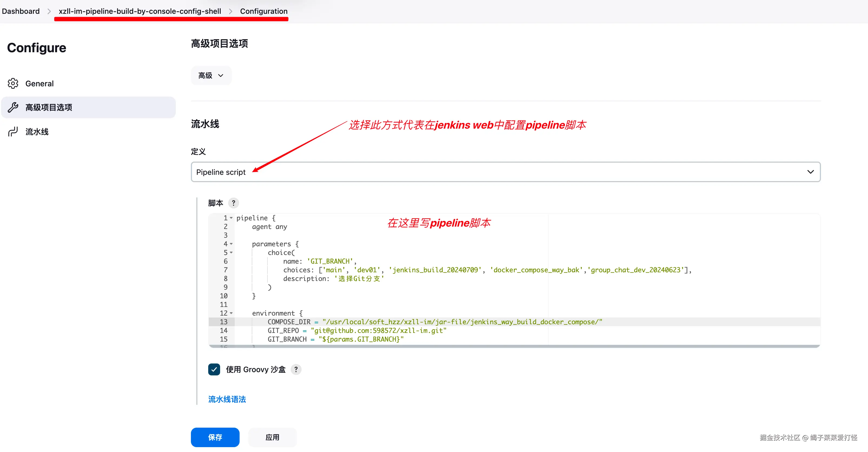Open the Pipeline script definition dropdown
The width and height of the screenshot is (868, 452).
coord(505,172)
